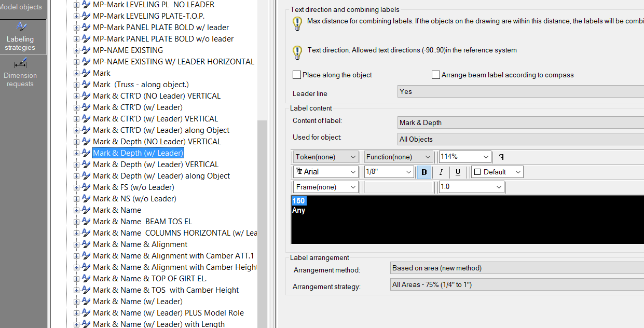
Task: Click label icon beside 'Mark & Name'
Action: [x=86, y=210]
